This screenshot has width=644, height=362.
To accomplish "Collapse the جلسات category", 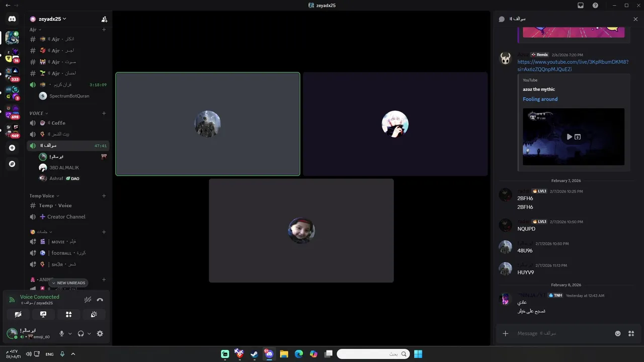I will coord(41,232).
